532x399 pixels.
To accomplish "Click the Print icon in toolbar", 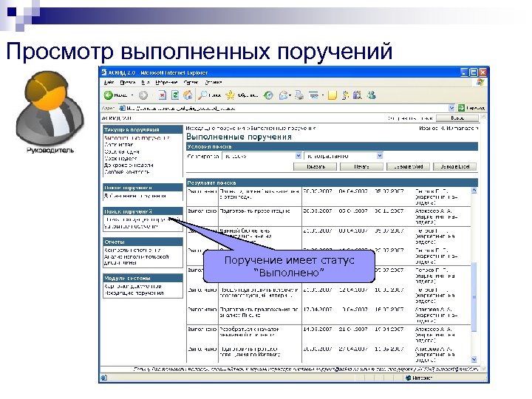I will 299,95.
